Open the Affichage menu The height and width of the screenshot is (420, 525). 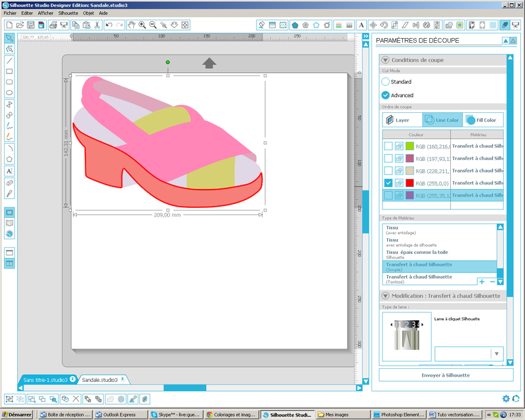(x=45, y=13)
